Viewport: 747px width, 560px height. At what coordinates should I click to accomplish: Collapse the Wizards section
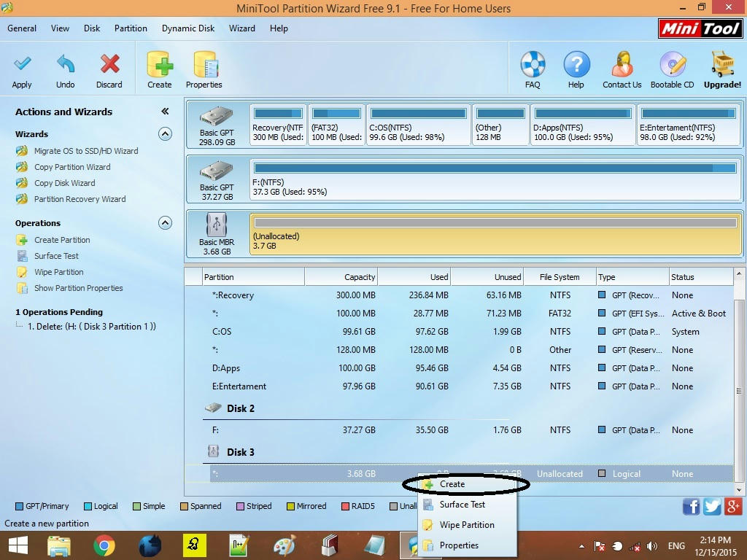(165, 134)
